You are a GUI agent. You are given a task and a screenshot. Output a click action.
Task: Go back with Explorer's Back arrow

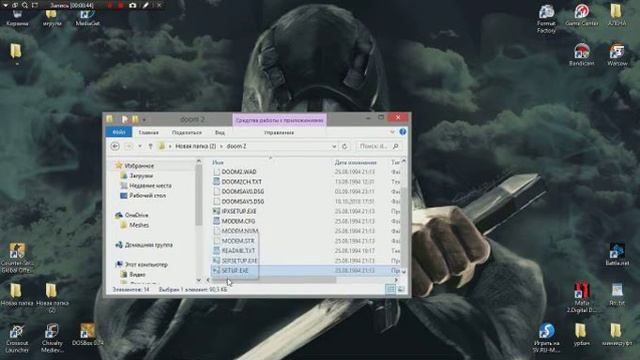(x=115, y=146)
